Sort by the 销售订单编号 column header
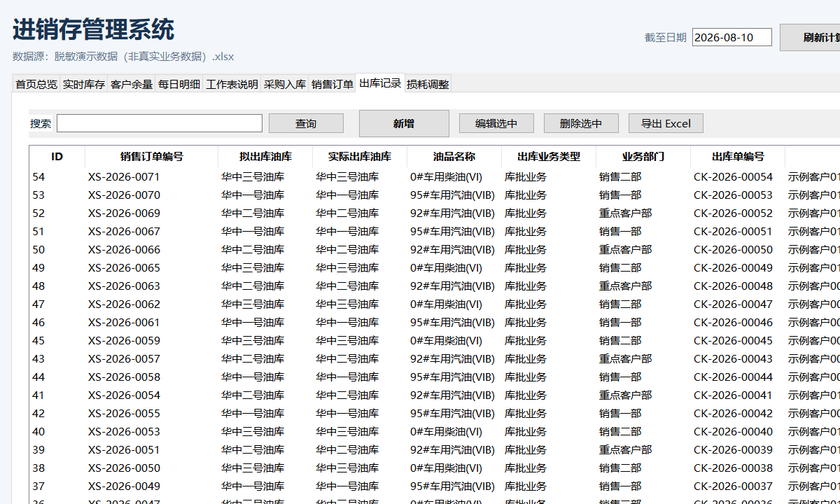840x504 pixels. click(x=152, y=157)
